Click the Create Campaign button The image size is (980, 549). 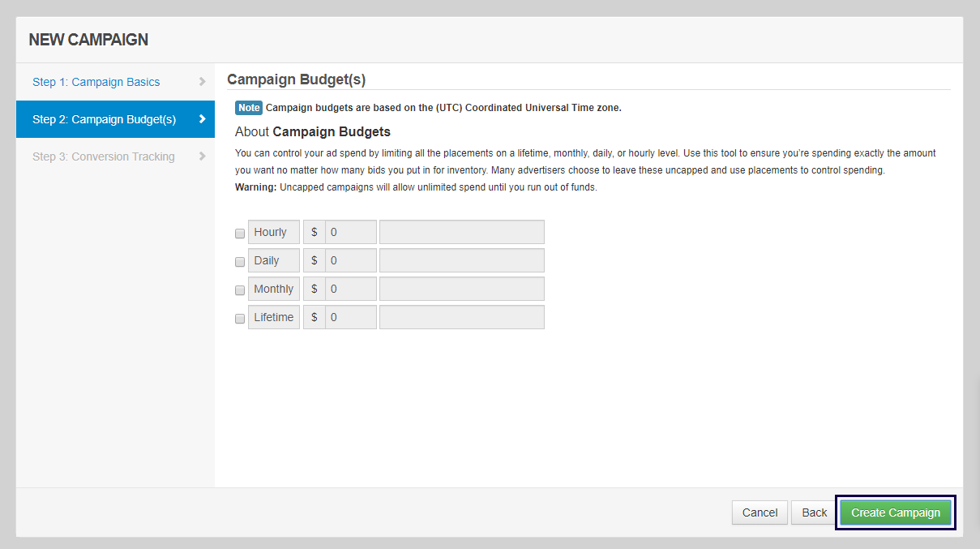click(895, 512)
